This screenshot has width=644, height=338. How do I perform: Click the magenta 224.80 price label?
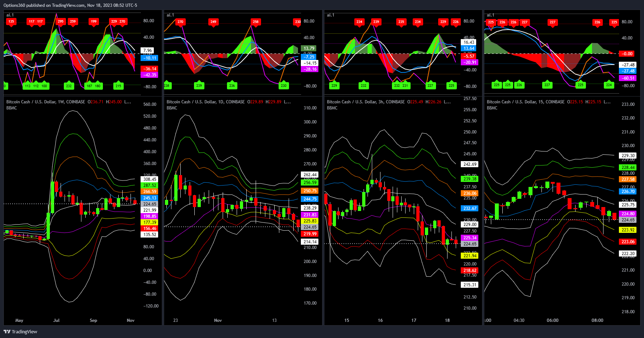point(628,214)
